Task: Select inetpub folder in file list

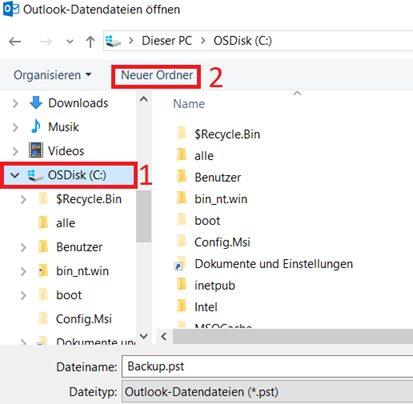Action: point(215,286)
